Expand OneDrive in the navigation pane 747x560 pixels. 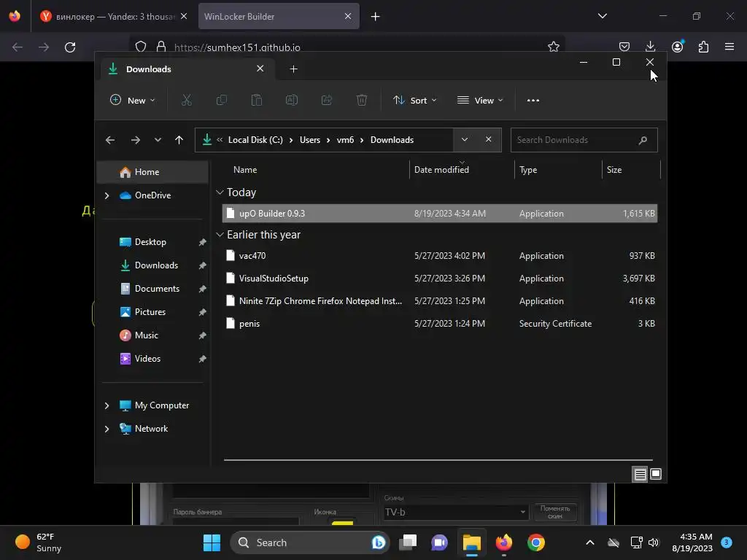(x=107, y=195)
